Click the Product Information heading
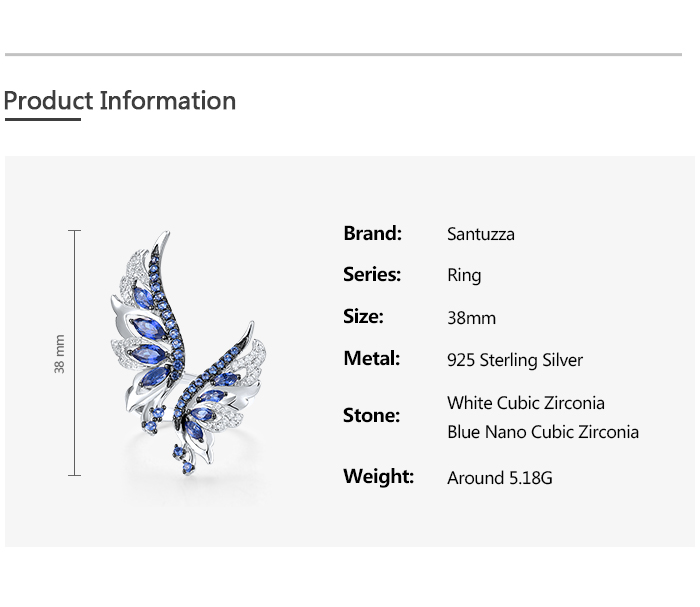Screen dimensions: 700x607 tap(120, 101)
